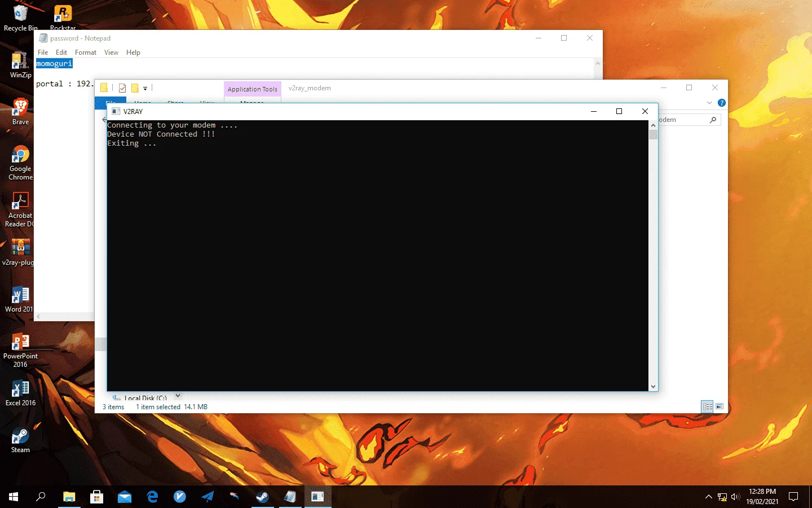This screenshot has width=812, height=508.
Task: Maximize the V2RAY console window
Action: (x=619, y=111)
